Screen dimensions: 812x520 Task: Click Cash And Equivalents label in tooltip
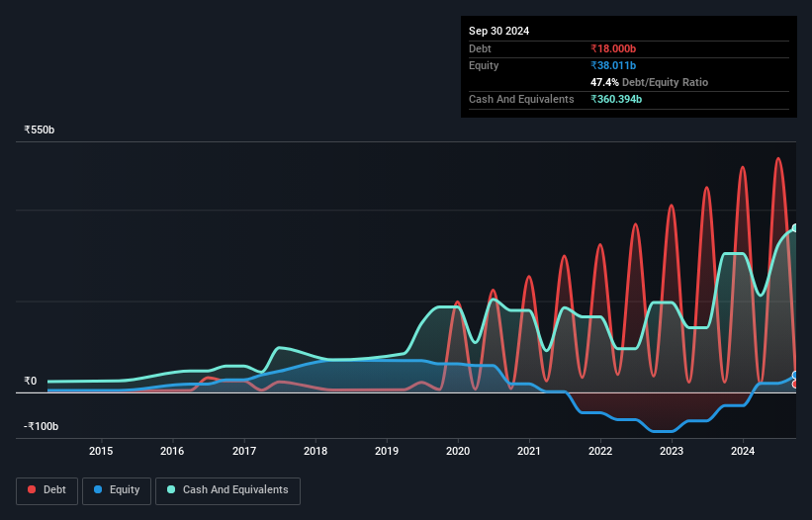coord(521,99)
